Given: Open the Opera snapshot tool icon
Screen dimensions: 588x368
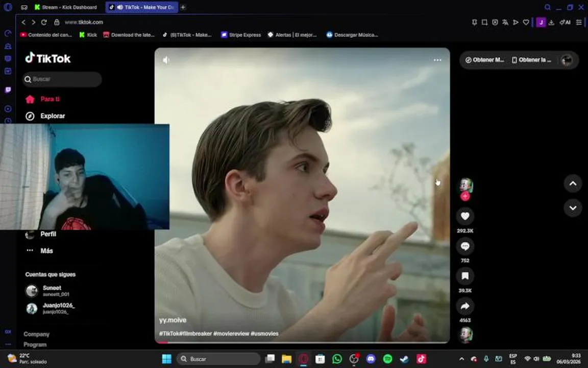Looking at the screenshot, I should coord(484,22).
